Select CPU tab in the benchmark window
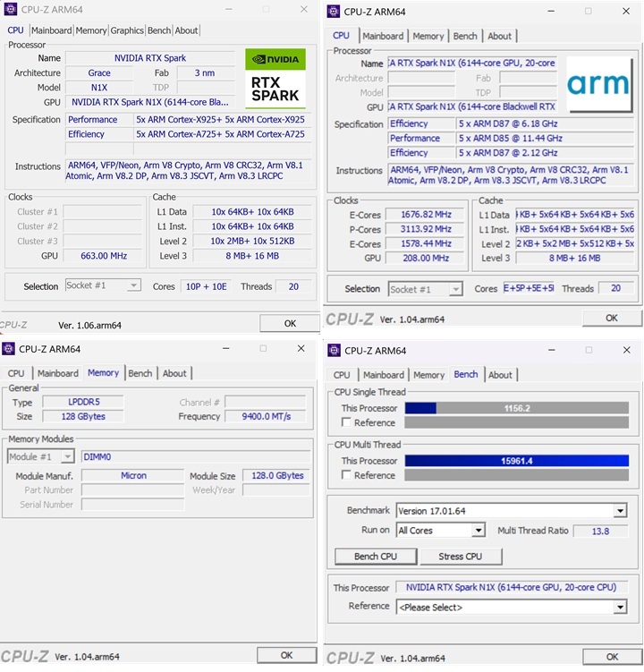Screen dimensions: 644x672 pos(342,375)
